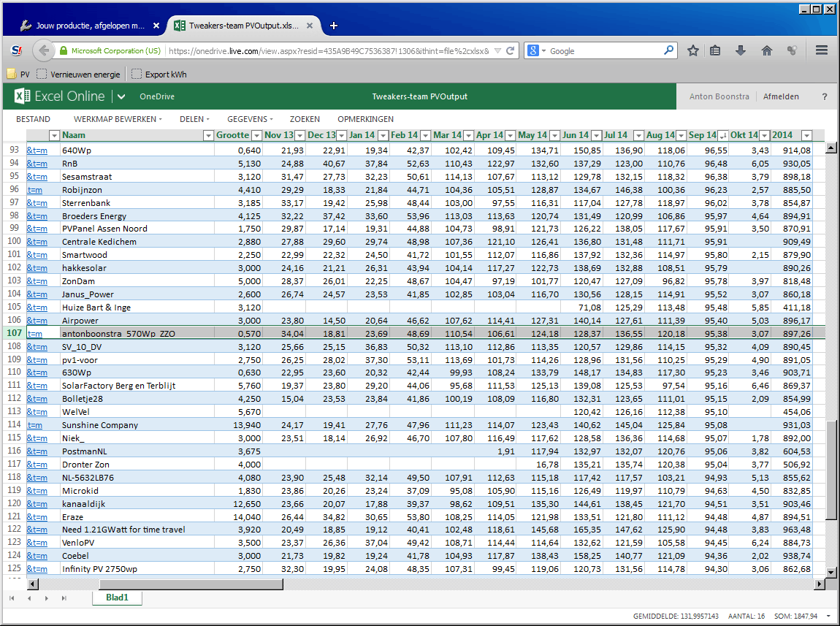This screenshot has width=840, height=626.
Task: Open the Grootte column filter dropdown
Action: pyautogui.click(x=256, y=135)
